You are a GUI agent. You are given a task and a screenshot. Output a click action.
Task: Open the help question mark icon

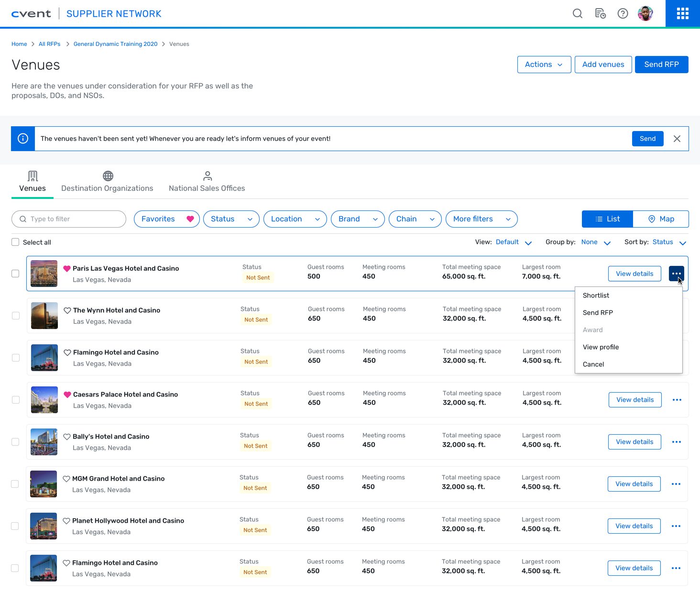(623, 13)
